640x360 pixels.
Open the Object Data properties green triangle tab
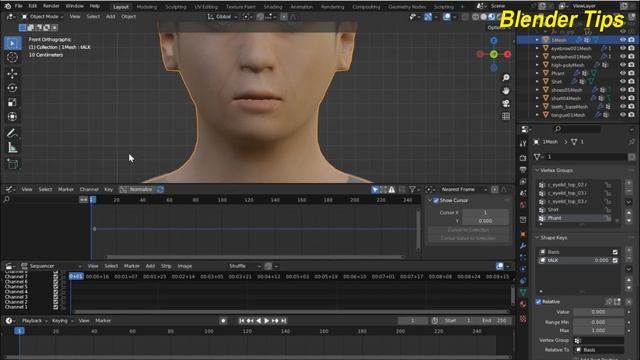point(523,292)
